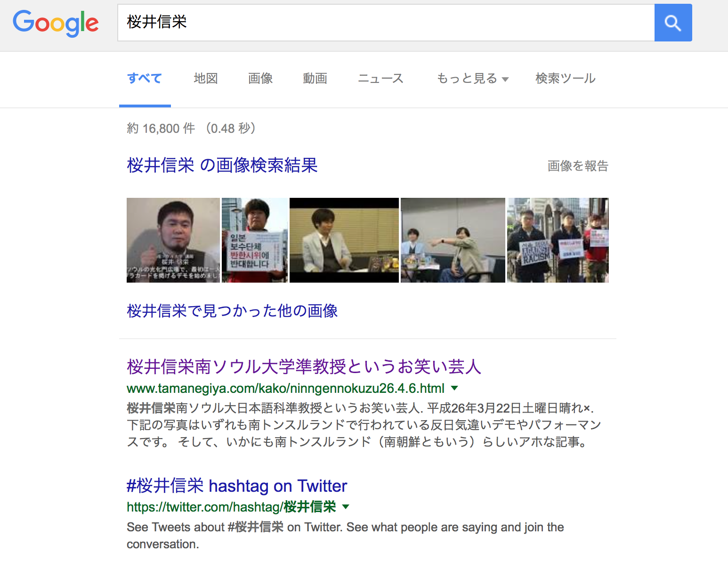Expand dropdown arrow beside tamanegiya.com URL
728x561 pixels.
(454, 388)
